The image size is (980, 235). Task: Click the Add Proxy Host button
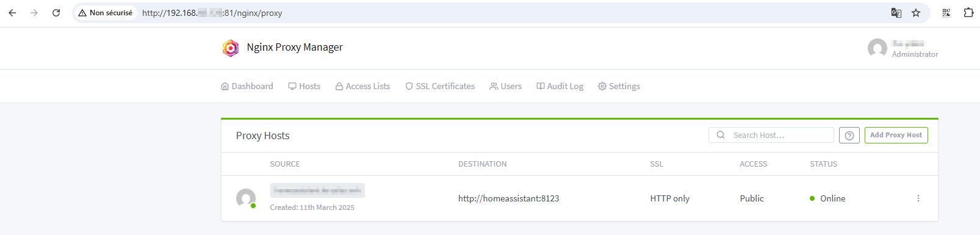coord(896,135)
